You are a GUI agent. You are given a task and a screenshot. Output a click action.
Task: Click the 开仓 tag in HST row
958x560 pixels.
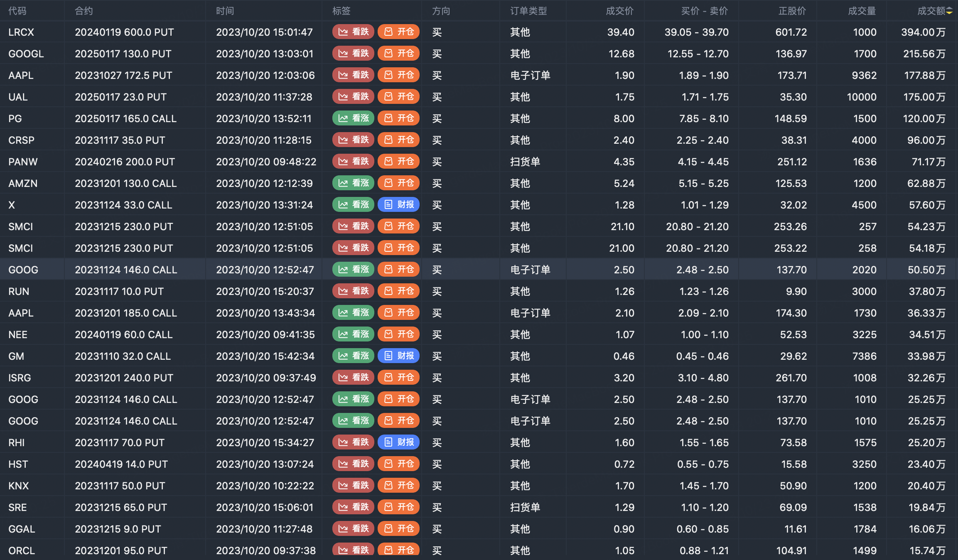coord(398,464)
